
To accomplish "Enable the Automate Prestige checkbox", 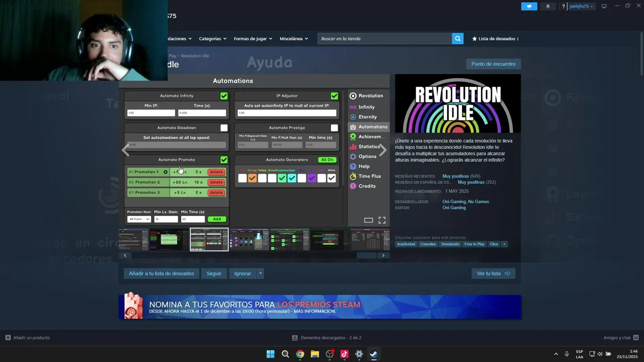I will click(x=334, y=128).
